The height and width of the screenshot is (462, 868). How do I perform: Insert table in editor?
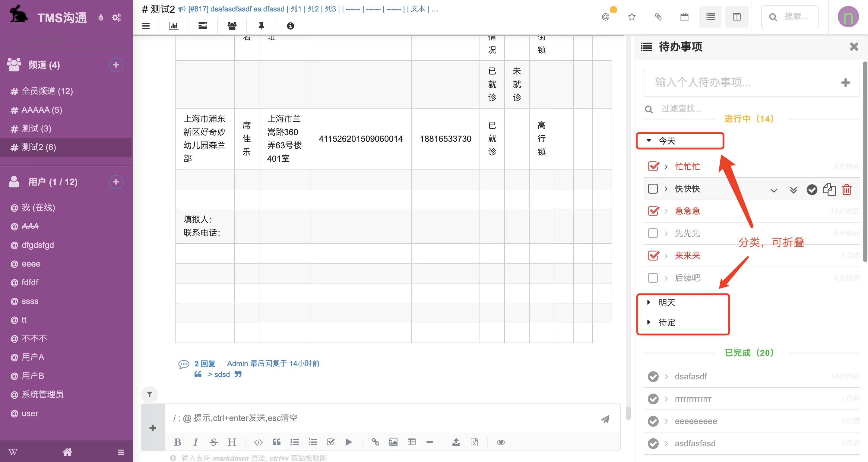pyautogui.click(x=411, y=442)
